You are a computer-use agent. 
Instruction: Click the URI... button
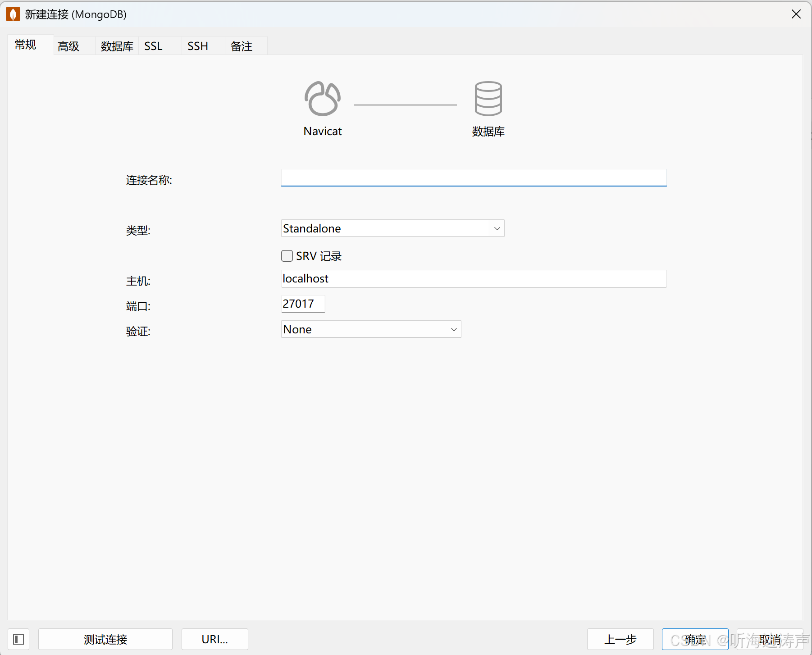[x=214, y=639]
